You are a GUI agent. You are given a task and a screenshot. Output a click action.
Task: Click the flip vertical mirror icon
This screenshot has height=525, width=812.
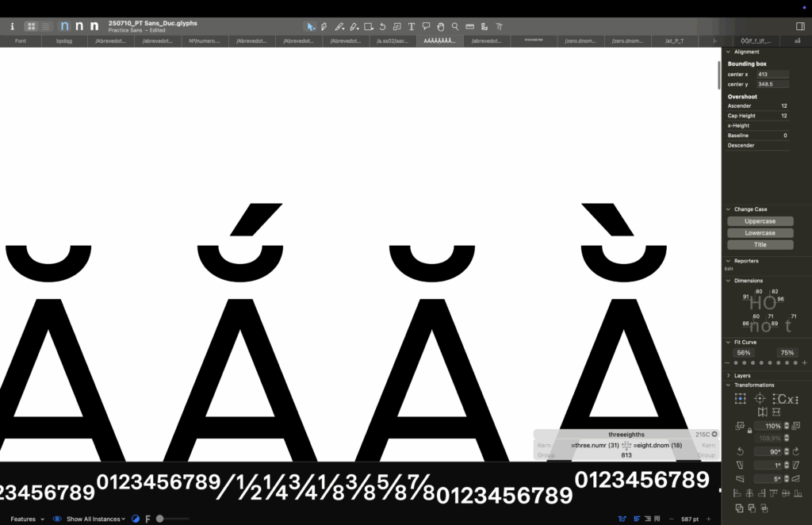click(x=776, y=412)
